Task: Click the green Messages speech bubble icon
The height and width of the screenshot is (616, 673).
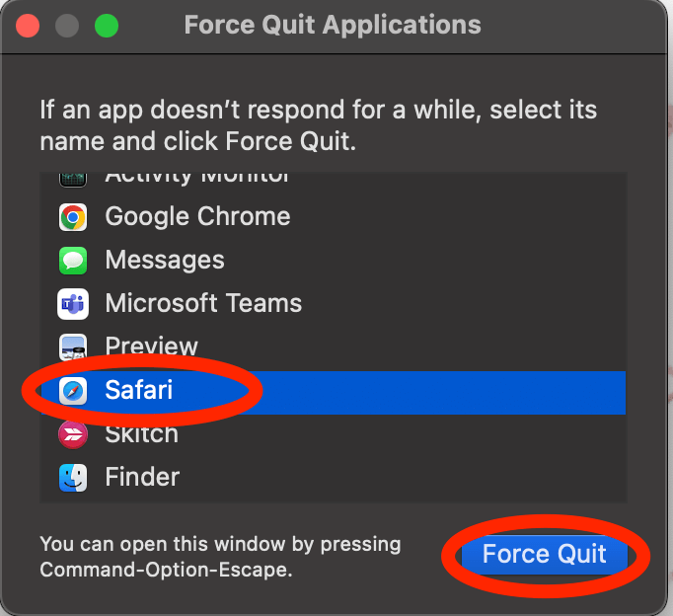Action: 73,261
